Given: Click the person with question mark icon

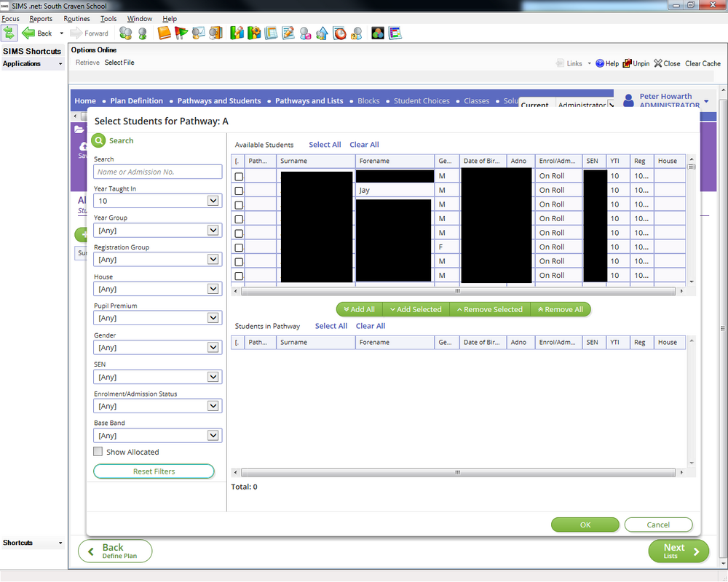Looking at the screenshot, I should pos(357,33).
